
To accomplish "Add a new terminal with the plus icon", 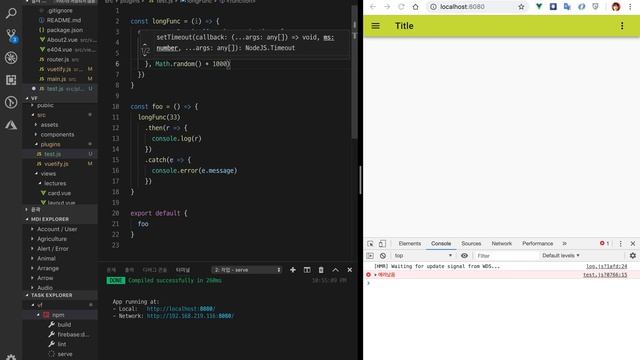I will [293, 270].
